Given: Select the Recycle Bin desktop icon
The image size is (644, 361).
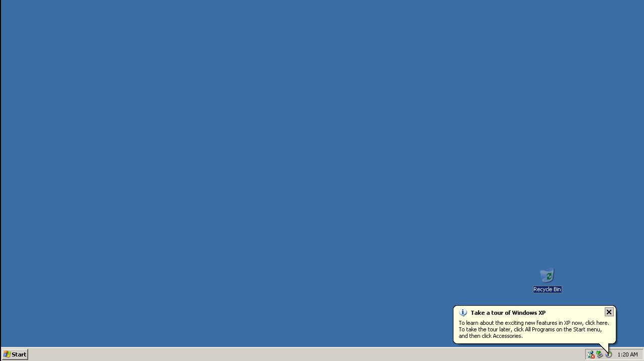Looking at the screenshot, I should coord(547,280).
